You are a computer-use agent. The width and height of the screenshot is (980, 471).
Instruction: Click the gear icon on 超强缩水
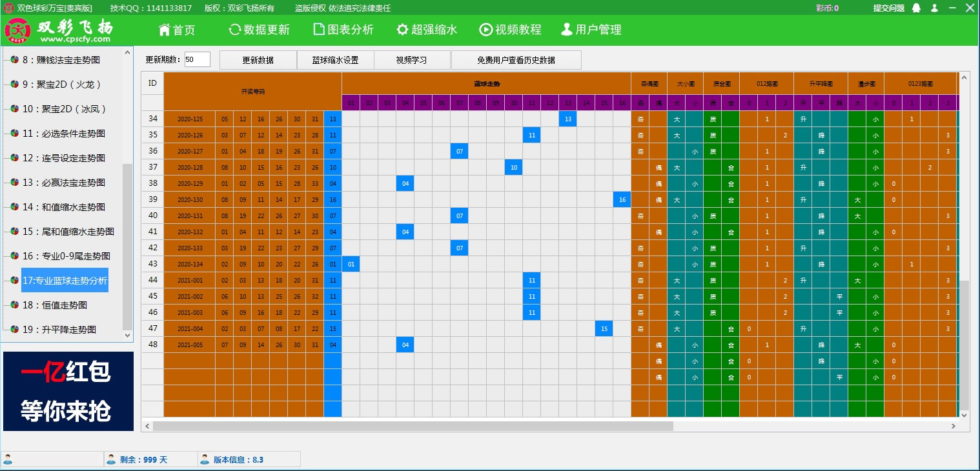(x=402, y=29)
